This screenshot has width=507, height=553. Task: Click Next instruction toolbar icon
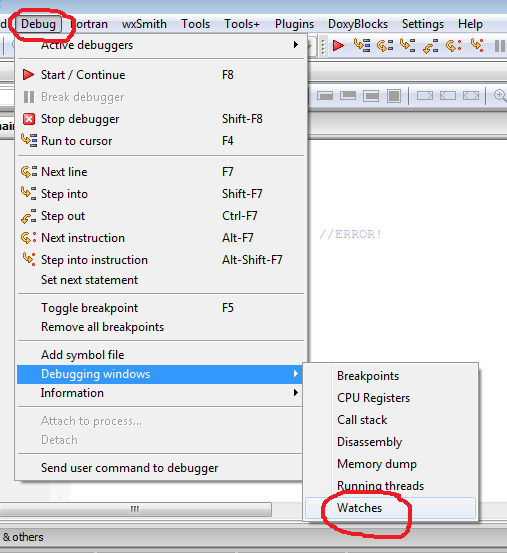pyautogui.click(x=454, y=45)
